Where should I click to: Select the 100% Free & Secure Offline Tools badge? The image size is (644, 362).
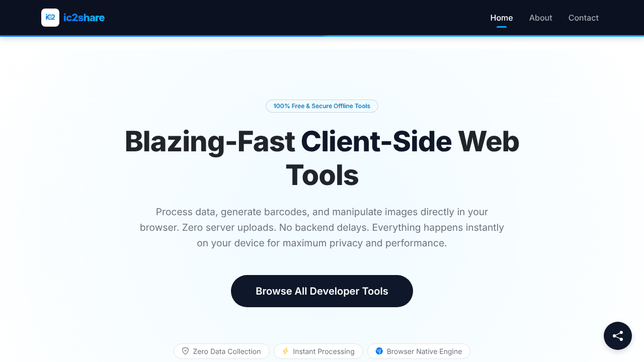click(322, 106)
